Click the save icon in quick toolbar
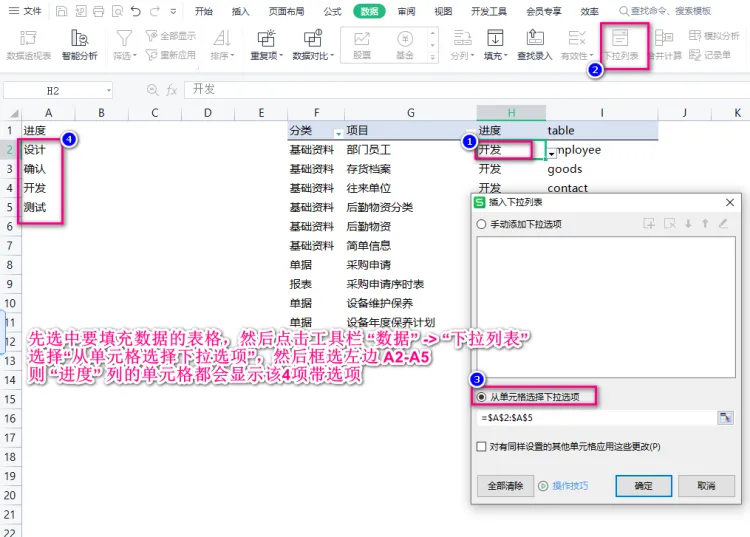 pos(61,11)
